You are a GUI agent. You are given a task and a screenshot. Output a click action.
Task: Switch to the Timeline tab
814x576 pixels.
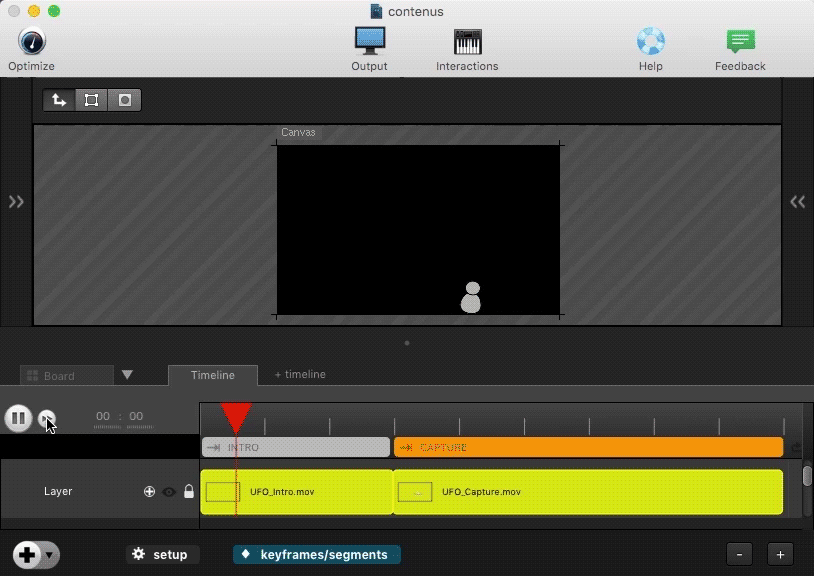(212, 375)
